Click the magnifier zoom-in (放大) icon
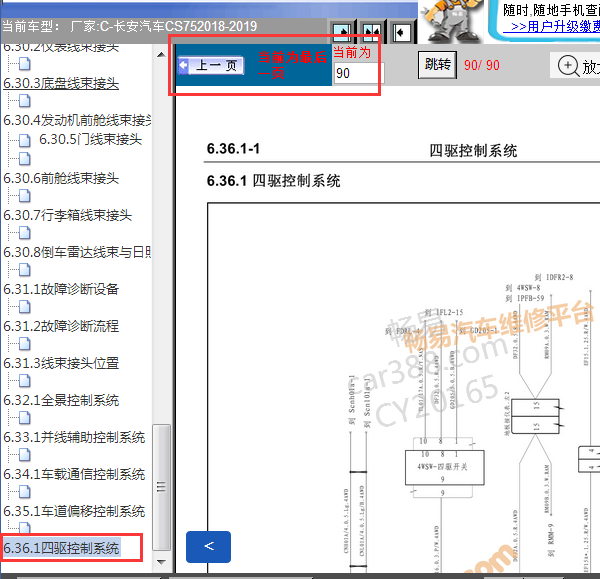The image size is (600, 579). click(x=569, y=66)
